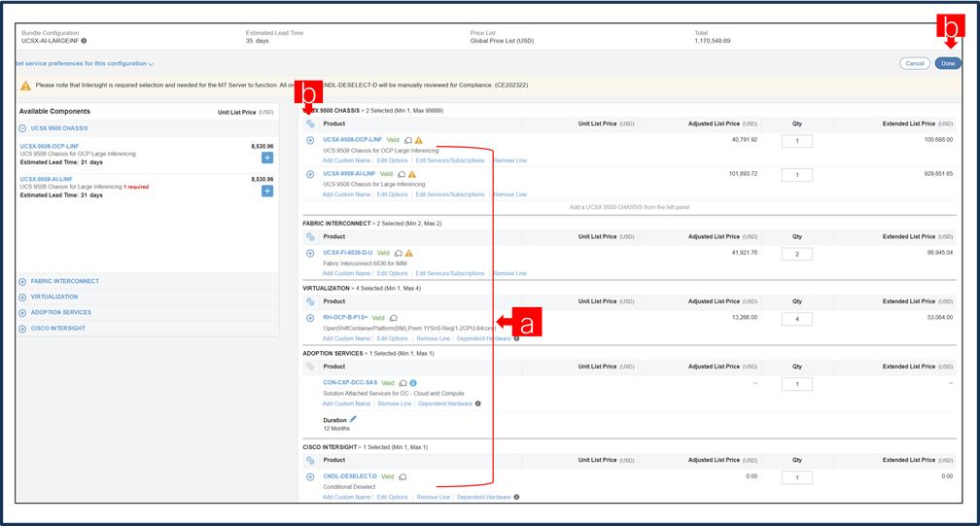Viewport: 980px width, 526px height.
Task: Open UCSX-9508-AI-LINF link in Available Components
Action: (x=47, y=179)
